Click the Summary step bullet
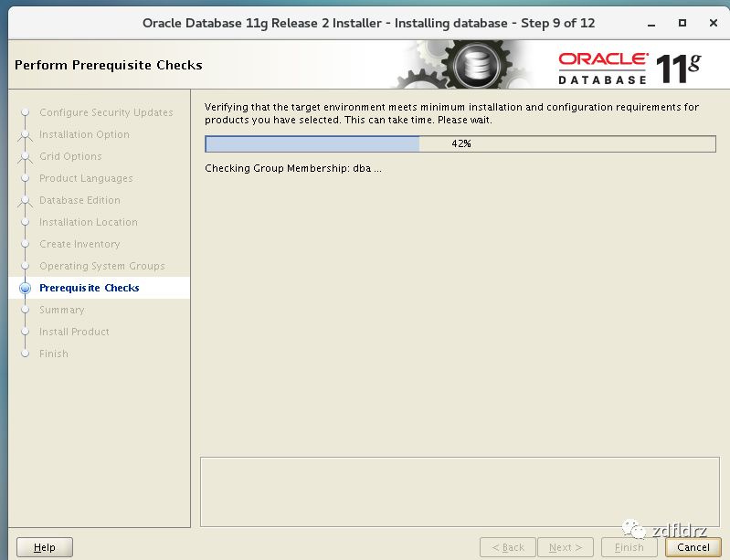The image size is (730, 560). point(26,310)
